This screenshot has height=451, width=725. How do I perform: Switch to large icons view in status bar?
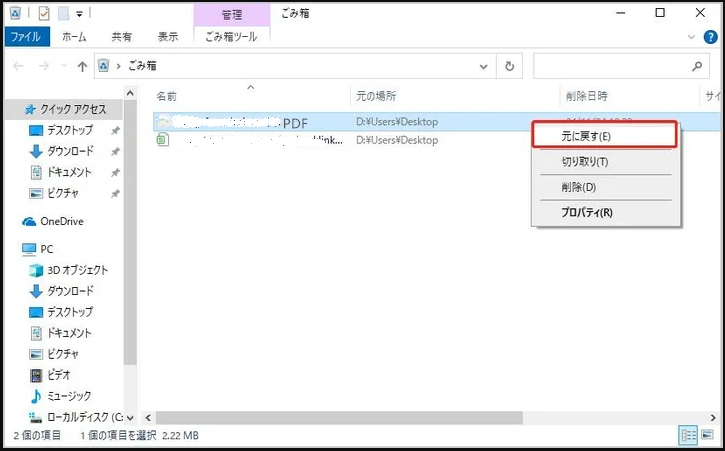click(707, 435)
